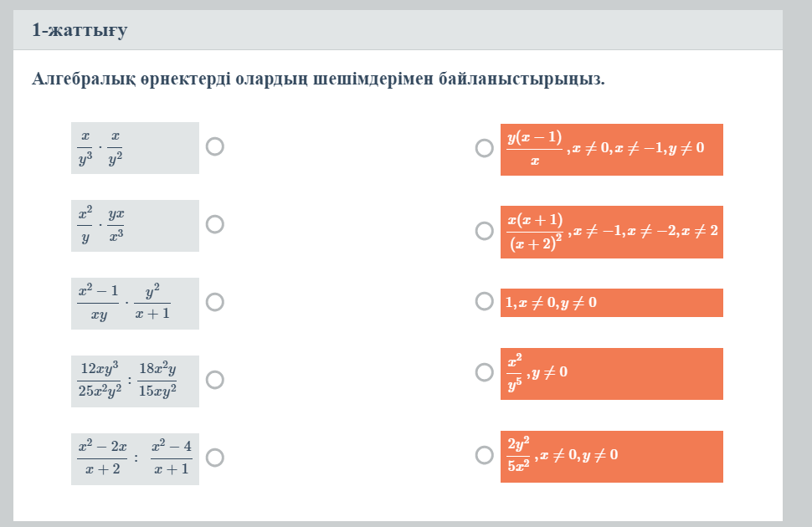Select radio next to x/y³ · x/y² expression
812x527 pixels.
coord(215,146)
